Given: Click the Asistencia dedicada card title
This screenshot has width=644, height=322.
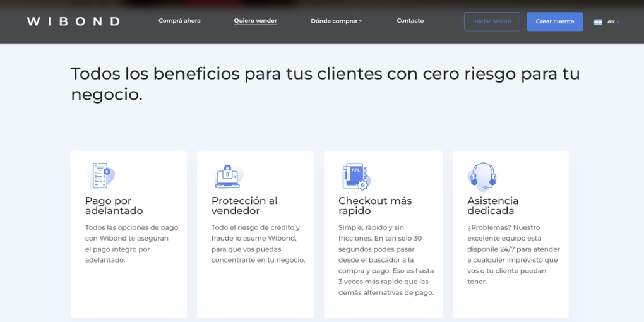Looking at the screenshot, I should 493,206.
